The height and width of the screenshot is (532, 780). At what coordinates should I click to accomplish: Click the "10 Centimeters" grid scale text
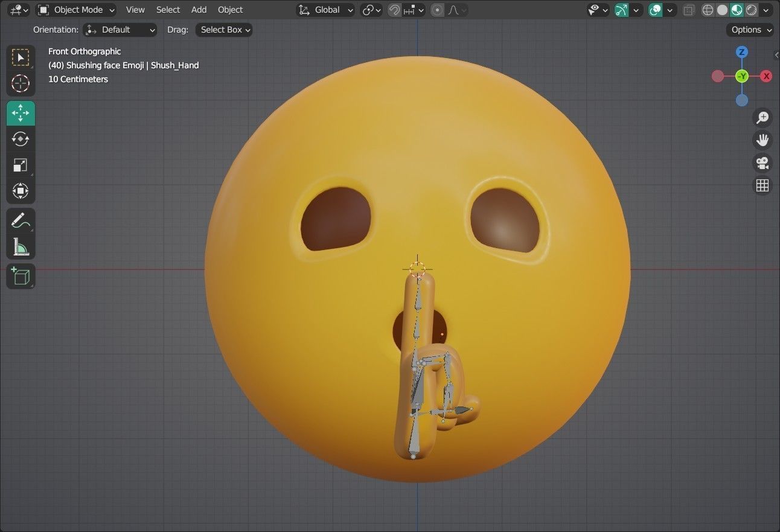78,79
